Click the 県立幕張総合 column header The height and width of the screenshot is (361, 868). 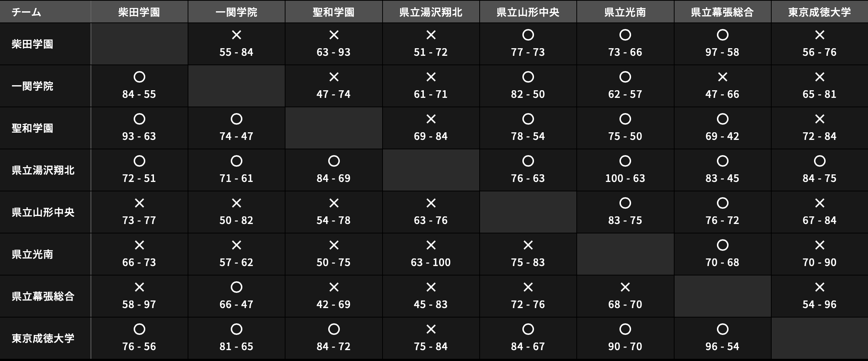(722, 12)
